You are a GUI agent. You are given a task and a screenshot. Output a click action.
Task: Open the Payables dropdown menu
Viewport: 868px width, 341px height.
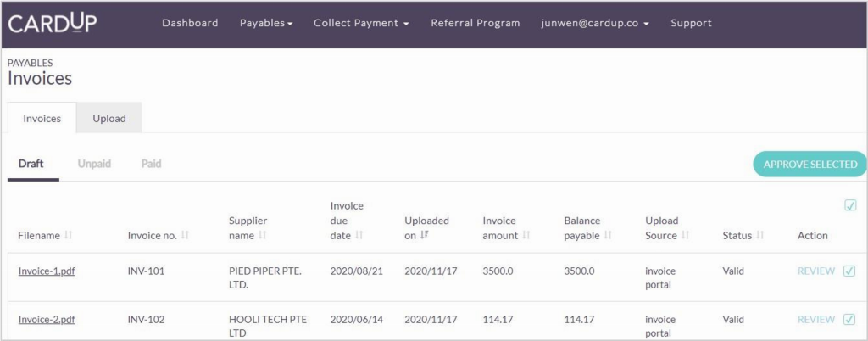point(266,24)
